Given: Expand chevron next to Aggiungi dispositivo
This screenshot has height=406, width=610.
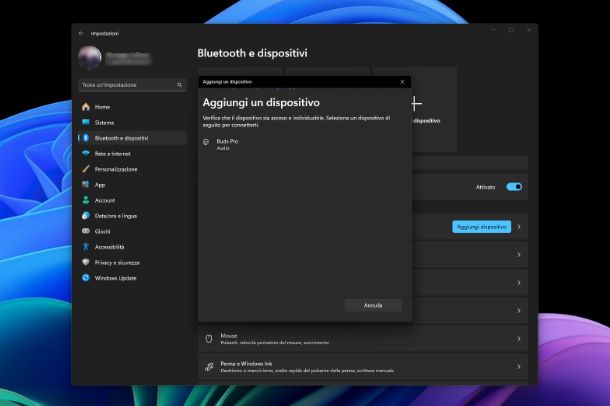Looking at the screenshot, I should [x=519, y=227].
